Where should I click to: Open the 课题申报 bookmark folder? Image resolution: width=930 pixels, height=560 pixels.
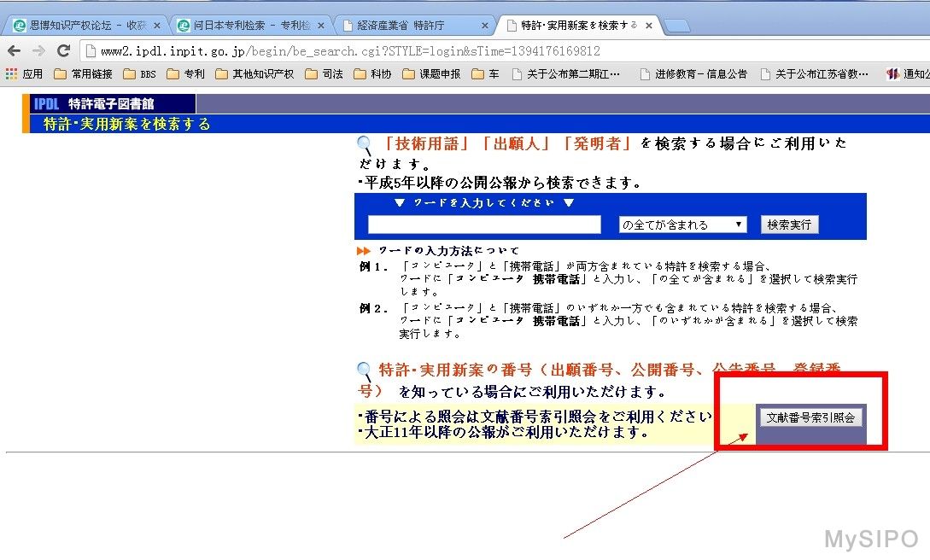(x=432, y=74)
